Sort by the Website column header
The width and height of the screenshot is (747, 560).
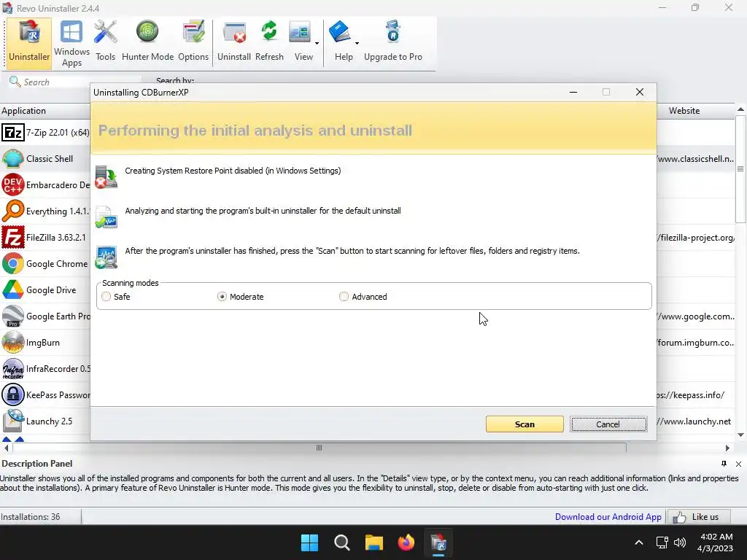[x=695, y=111]
